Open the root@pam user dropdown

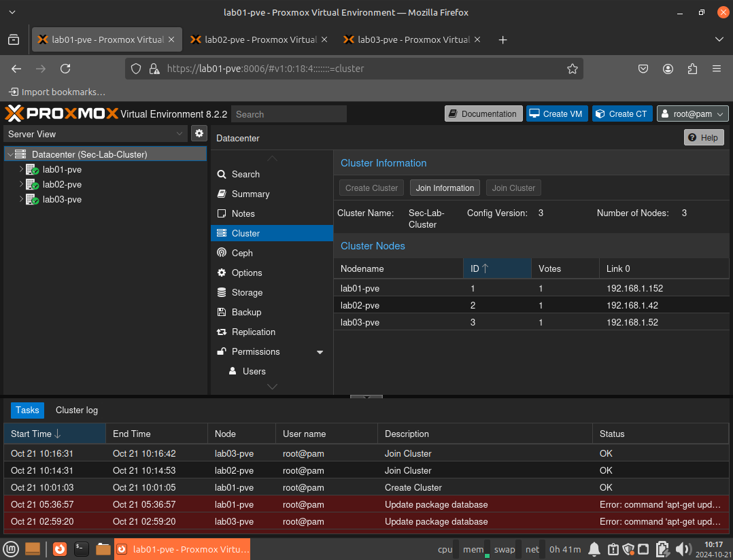pyautogui.click(x=692, y=114)
